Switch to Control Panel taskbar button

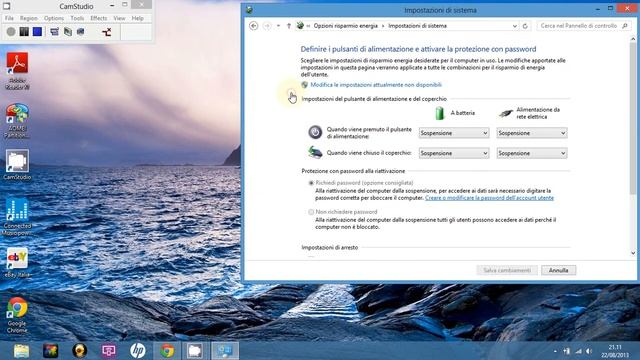click(x=224, y=351)
